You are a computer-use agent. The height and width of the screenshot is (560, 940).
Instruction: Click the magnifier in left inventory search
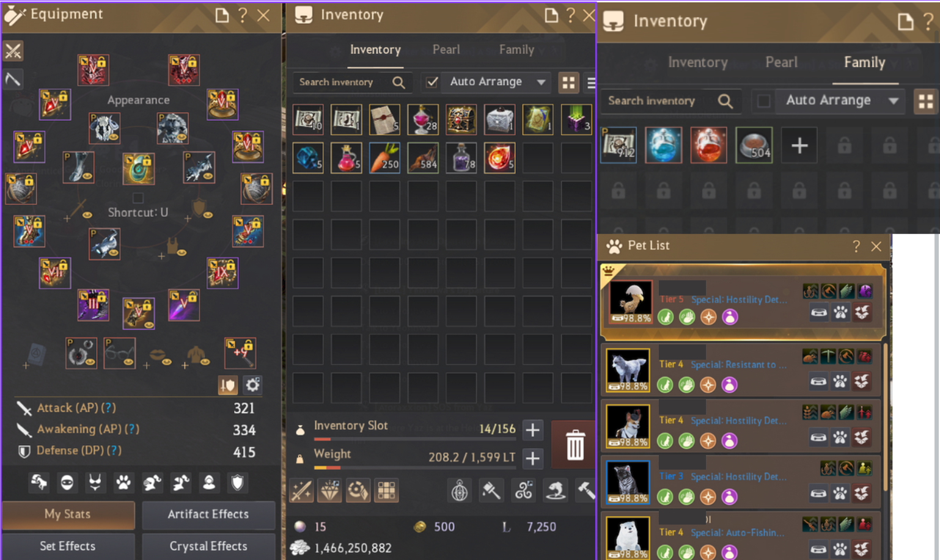[x=398, y=82]
